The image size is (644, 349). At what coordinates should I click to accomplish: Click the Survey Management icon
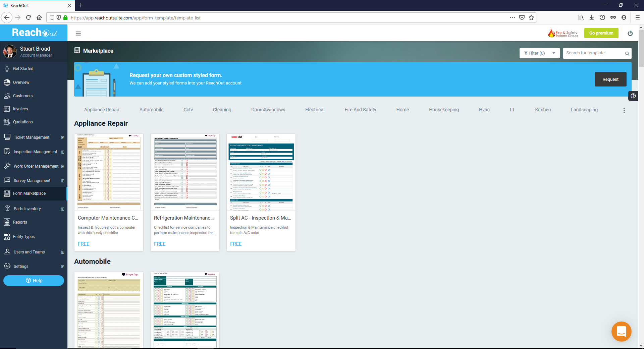pos(7,180)
